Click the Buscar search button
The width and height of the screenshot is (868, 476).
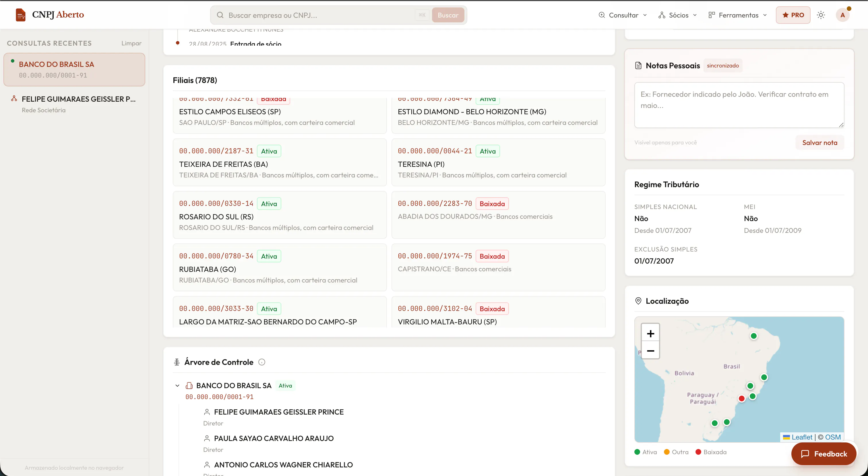[x=448, y=15]
